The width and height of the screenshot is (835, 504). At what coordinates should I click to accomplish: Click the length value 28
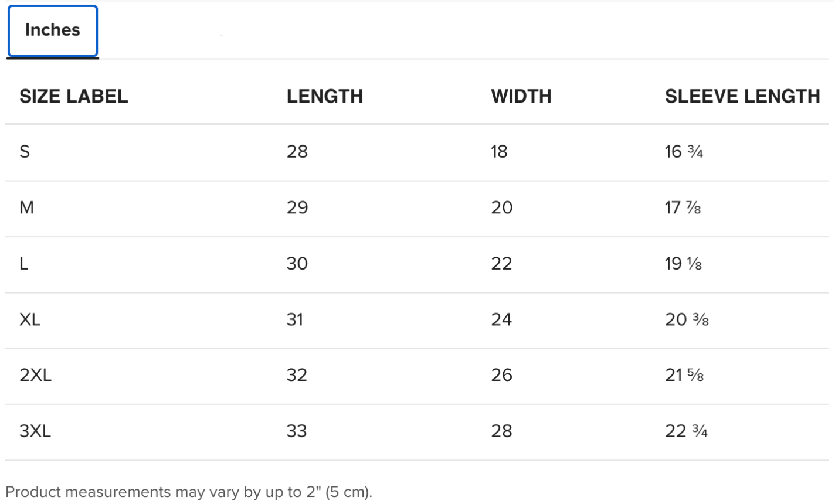tap(297, 152)
